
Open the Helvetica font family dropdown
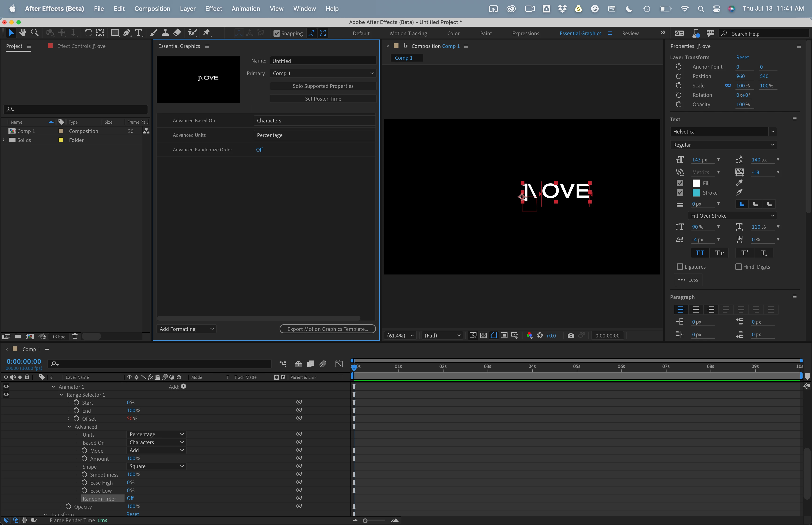pos(723,132)
